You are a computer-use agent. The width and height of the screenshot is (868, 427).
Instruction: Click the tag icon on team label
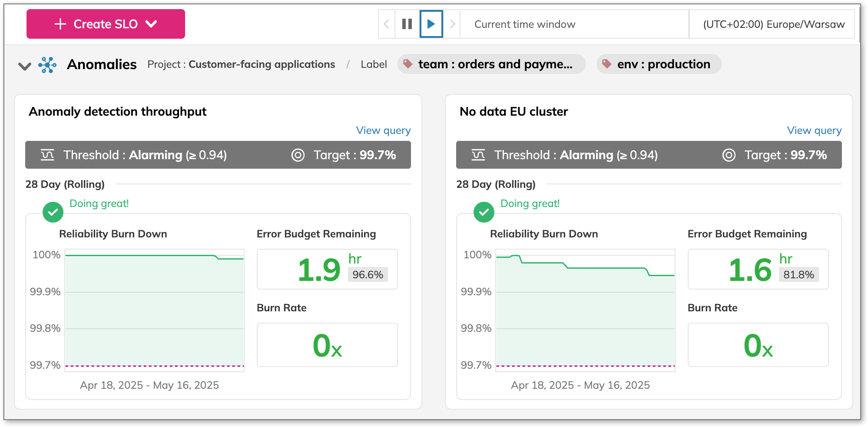407,64
